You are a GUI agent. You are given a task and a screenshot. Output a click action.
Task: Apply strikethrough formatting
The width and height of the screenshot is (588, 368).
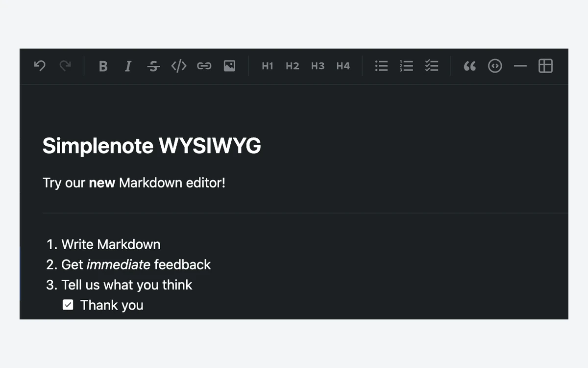[x=154, y=66]
